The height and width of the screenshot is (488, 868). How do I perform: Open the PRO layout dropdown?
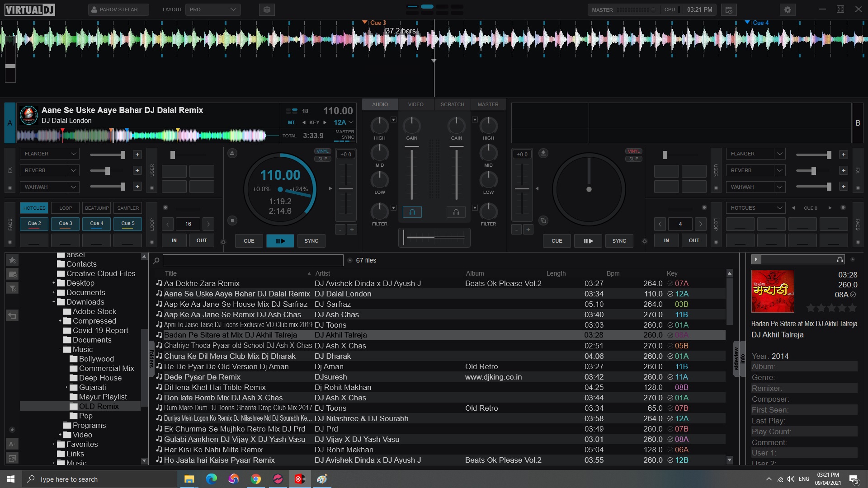pyautogui.click(x=212, y=9)
